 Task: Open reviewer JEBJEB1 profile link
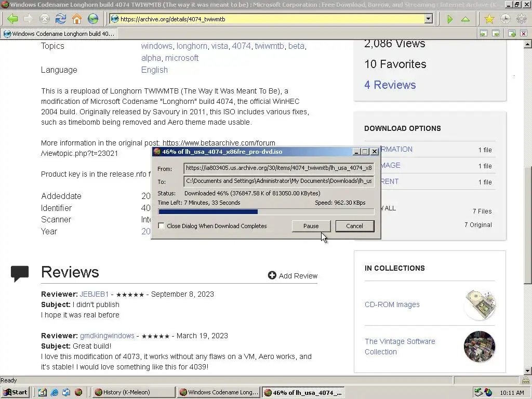(x=94, y=294)
